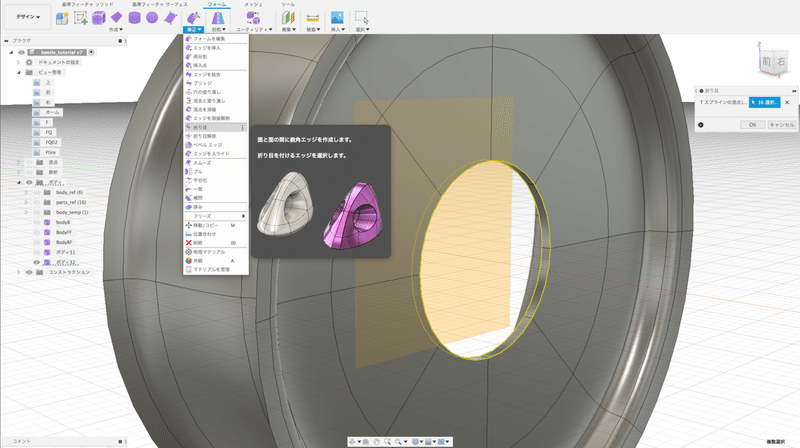Select the T-Spline Cylinder primitive tool
Viewport: 800px width, 448px height.
click(x=134, y=18)
